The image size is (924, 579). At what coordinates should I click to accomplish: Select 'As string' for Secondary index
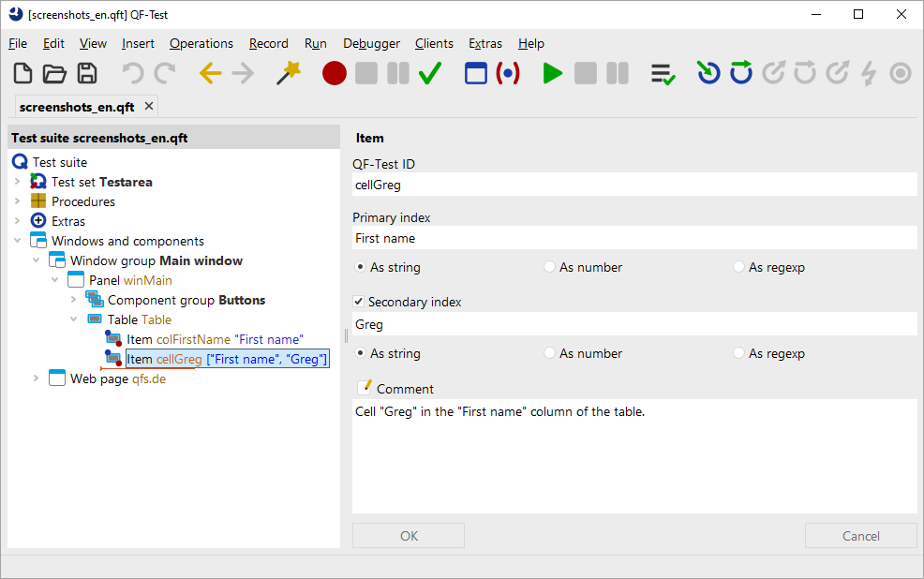point(389,353)
